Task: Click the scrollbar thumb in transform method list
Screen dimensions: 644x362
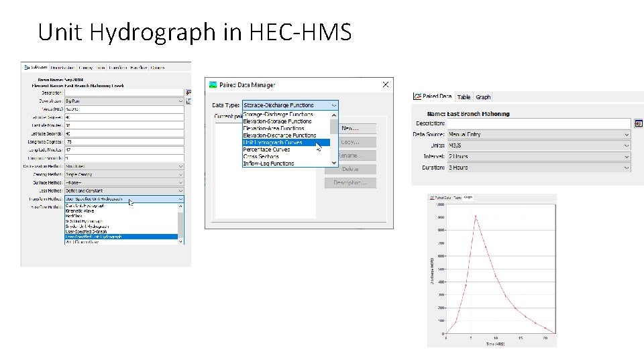Action: point(180,226)
